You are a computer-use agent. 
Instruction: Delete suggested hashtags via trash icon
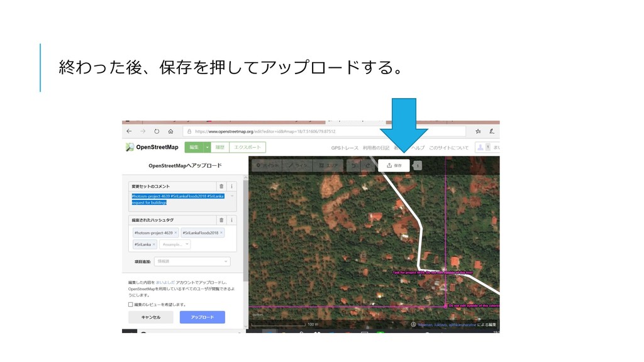click(x=221, y=220)
